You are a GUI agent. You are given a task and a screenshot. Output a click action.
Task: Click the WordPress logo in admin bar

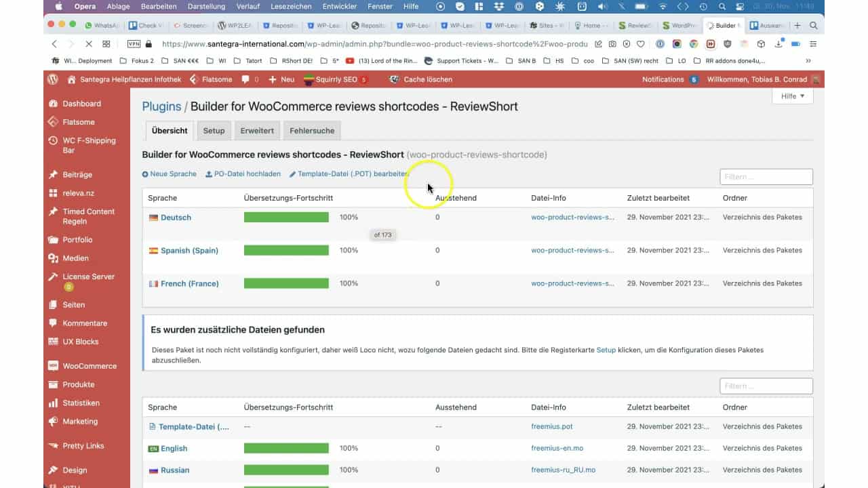(53, 79)
